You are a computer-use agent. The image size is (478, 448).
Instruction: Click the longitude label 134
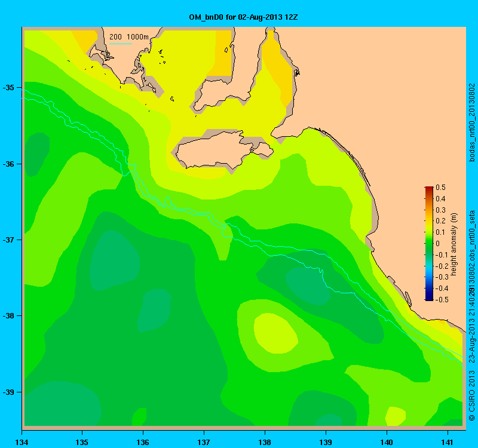pyautogui.click(x=22, y=442)
